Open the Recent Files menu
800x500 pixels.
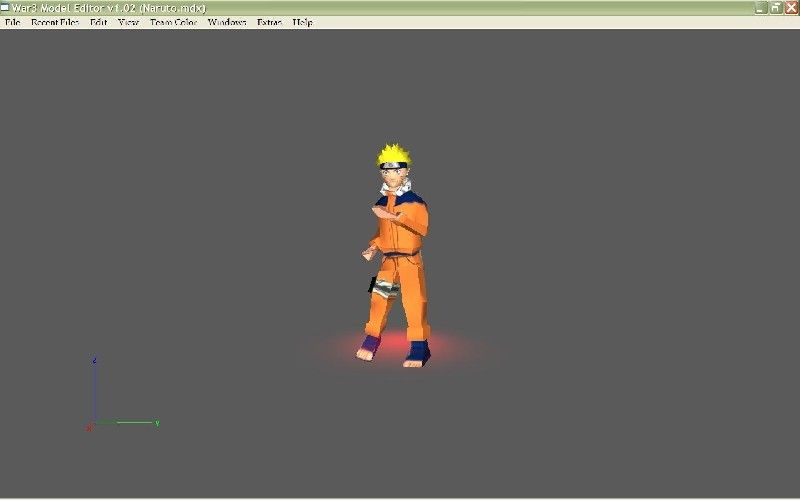[x=55, y=22]
